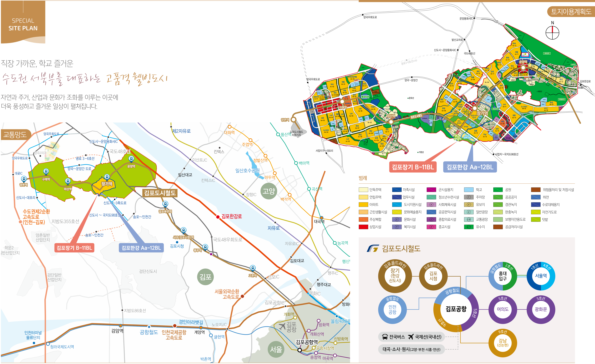Click the 단독주택 legend color swatch
The image size is (595, 364).
pos(363,190)
